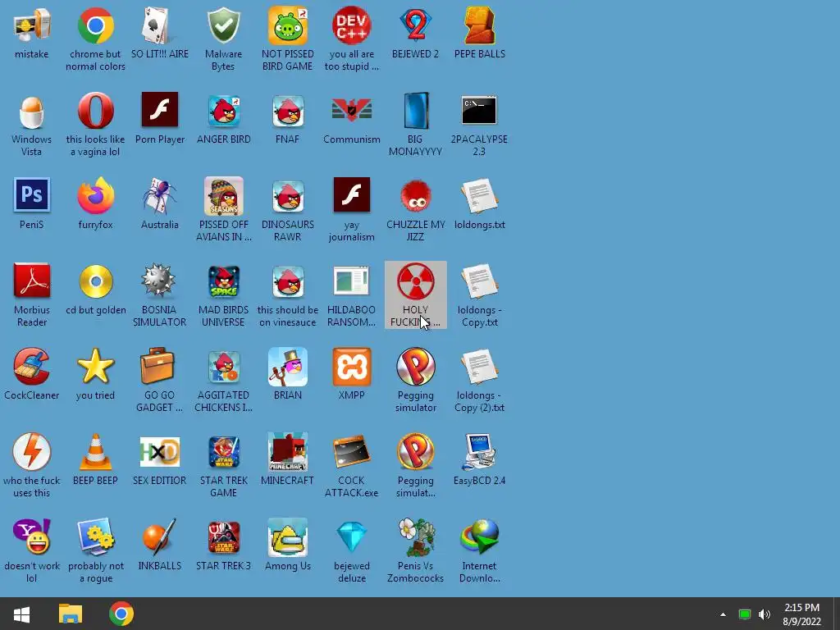840x630 pixels.
Task: Open the volume speaker tray icon
Action: (765, 614)
